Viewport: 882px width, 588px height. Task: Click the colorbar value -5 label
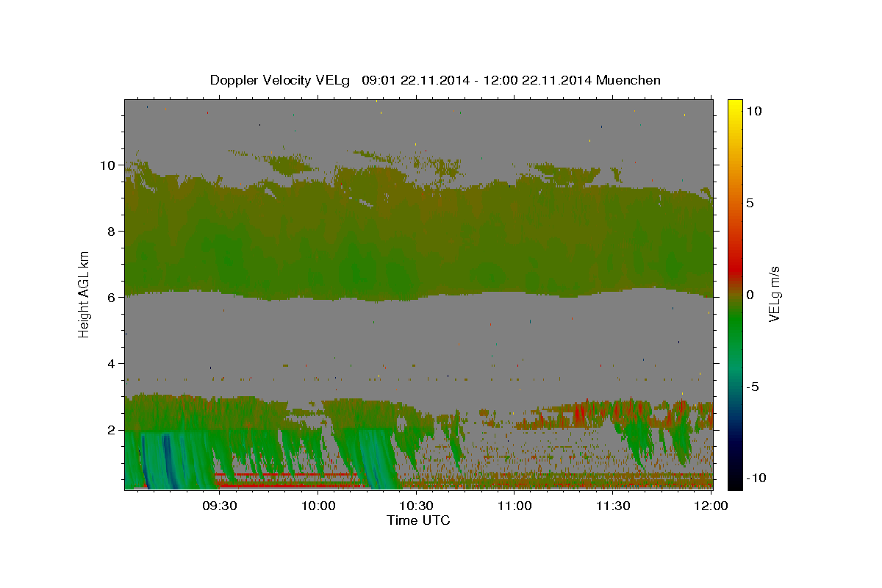(x=753, y=387)
